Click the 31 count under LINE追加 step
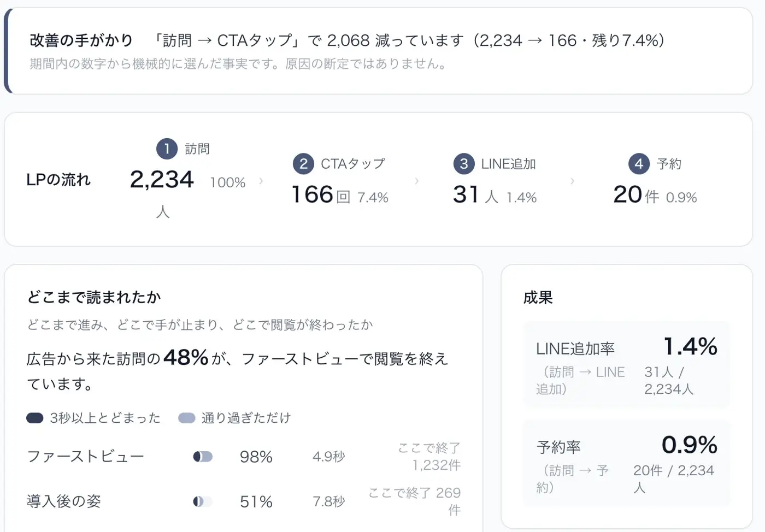Screen dimensions: 765x532 pos(466,194)
